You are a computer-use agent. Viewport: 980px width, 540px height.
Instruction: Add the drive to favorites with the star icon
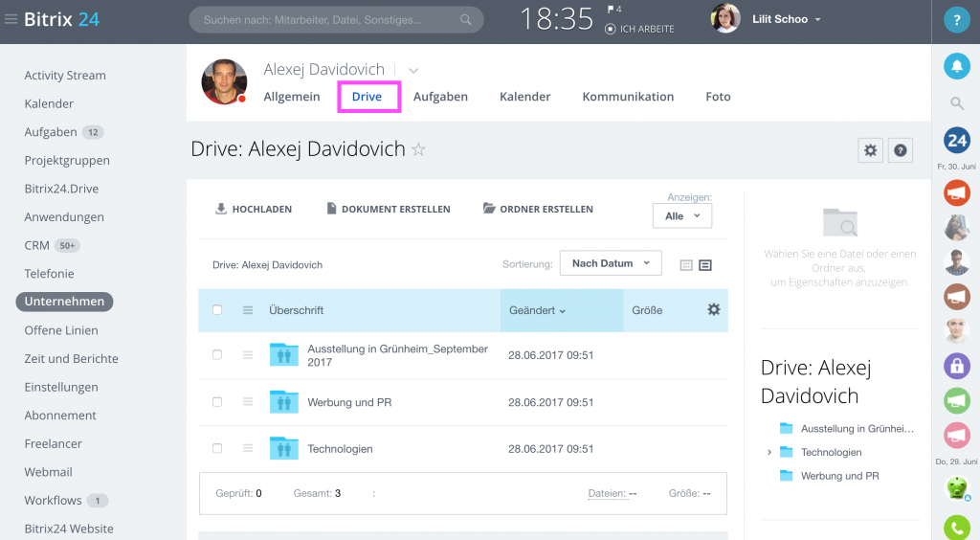tap(419, 149)
